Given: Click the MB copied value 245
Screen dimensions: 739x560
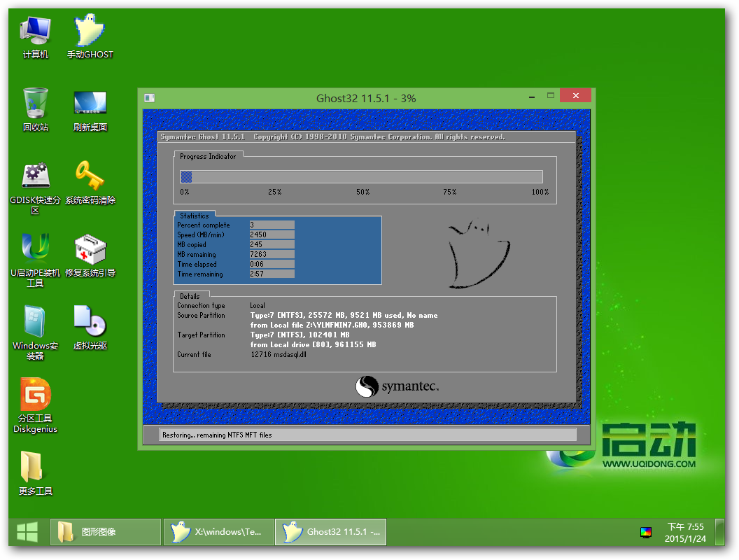Looking at the screenshot, I should [x=272, y=244].
